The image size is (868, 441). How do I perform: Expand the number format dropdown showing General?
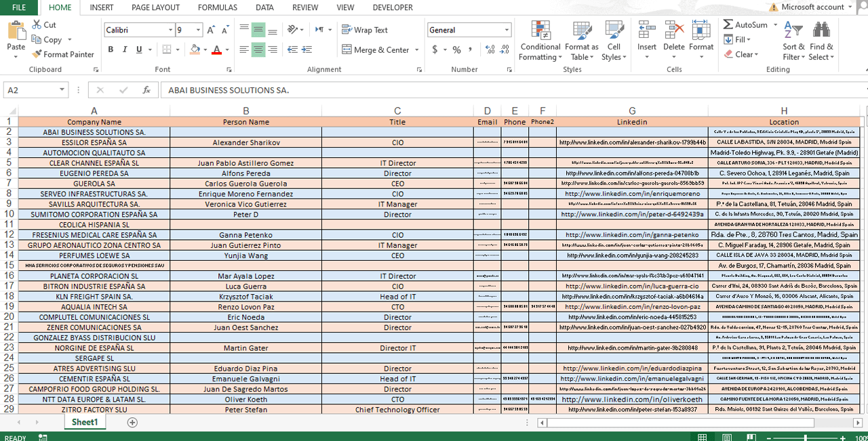pos(506,30)
